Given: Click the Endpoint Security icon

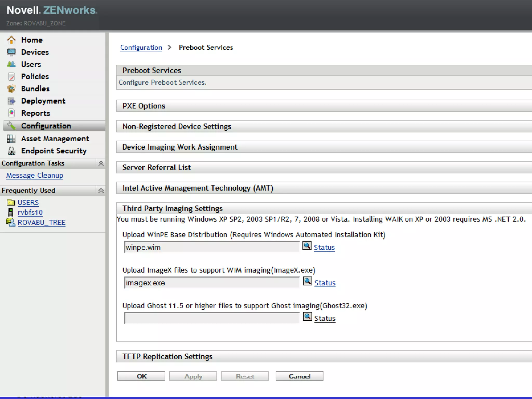Looking at the screenshot, I should point(11,151).
